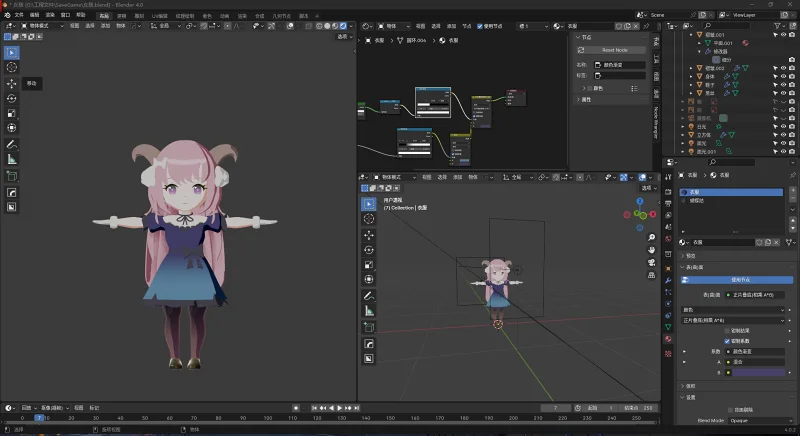Click the Add Cube tool in left toolbar
Screen dimensions: 800x436
pos(12,176)
